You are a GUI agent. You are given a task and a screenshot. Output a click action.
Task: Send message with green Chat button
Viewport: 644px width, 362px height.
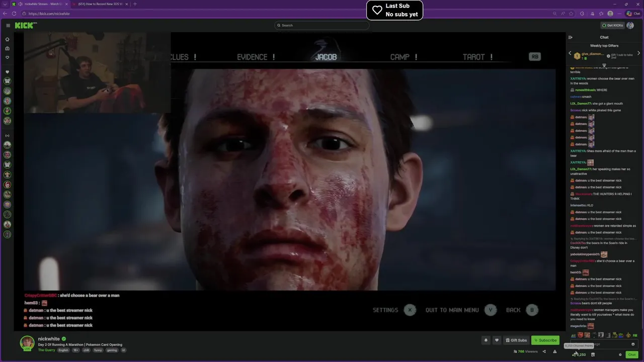click(x=632, y=354)
